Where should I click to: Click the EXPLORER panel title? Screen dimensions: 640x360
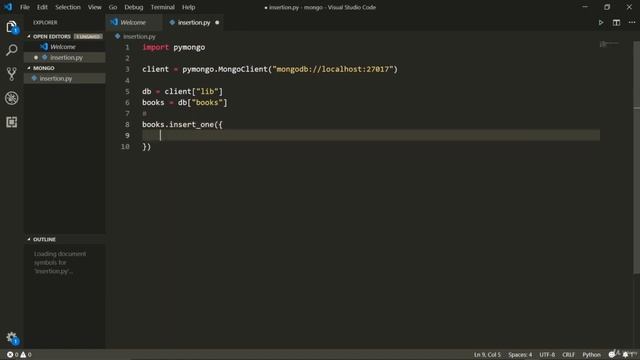[45, 22]
